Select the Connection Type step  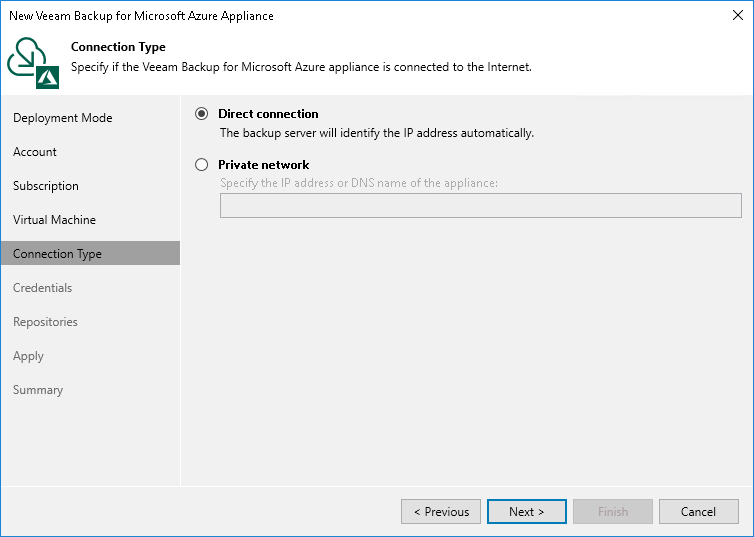pyautogui.click(x=58, y=254)
